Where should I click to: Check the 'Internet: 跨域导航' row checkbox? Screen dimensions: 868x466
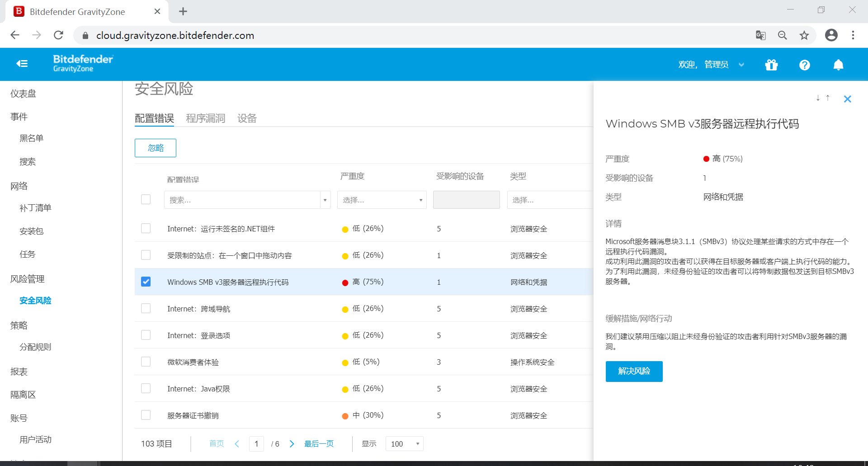point(146,308)
